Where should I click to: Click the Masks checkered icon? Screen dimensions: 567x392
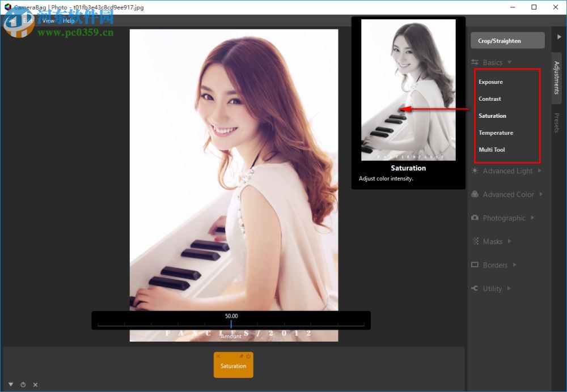(x=476, y=241)
